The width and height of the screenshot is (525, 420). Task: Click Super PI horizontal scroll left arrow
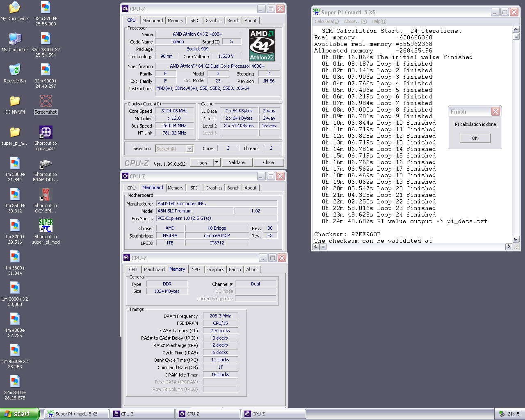[316, 247]
